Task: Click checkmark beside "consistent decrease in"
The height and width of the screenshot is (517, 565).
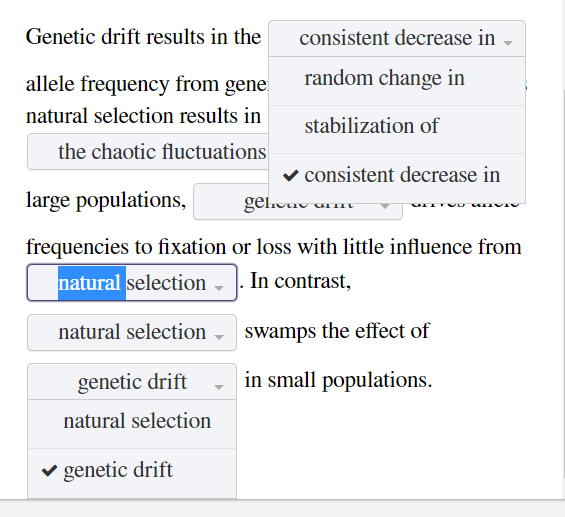Action: pyautogui.click(x=290, y=175)
